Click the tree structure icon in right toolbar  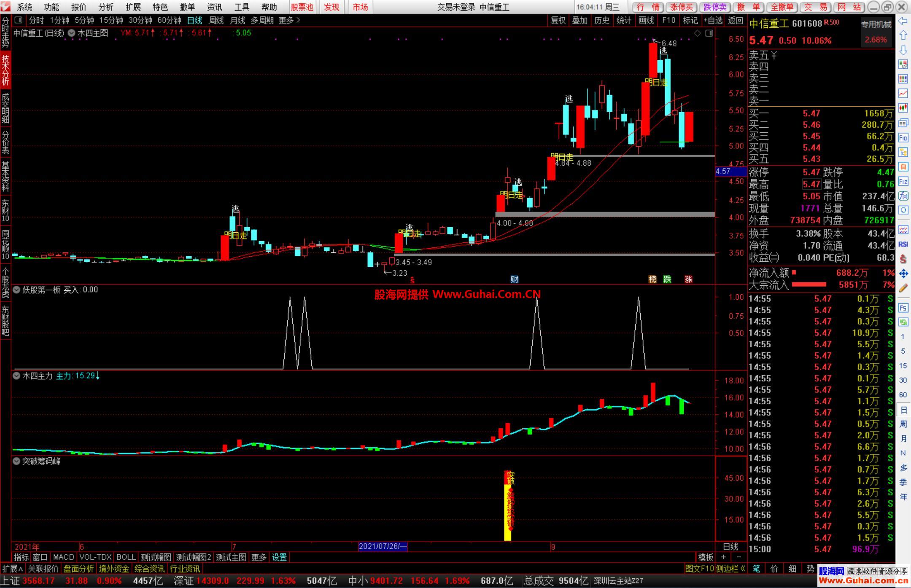[903, 152]
